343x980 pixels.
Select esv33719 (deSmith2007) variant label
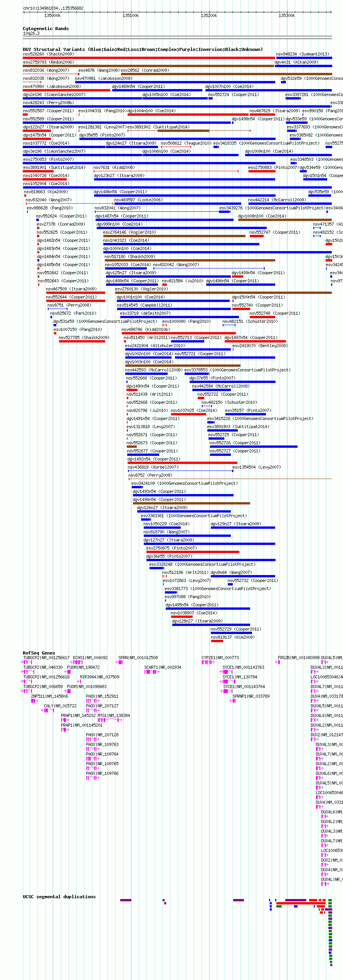click(x=145, y=313)
